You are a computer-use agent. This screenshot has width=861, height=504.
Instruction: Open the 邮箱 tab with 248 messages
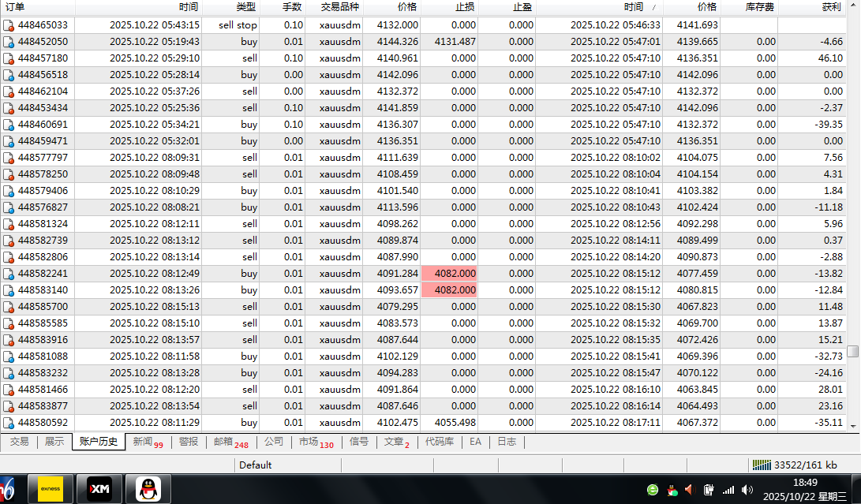[x=230, y=442]
